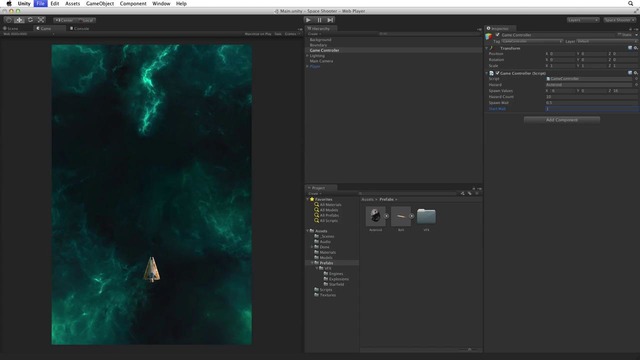640x360 pixels.
Task: Click the Hazard Count input field
Action: coord(591,97)
